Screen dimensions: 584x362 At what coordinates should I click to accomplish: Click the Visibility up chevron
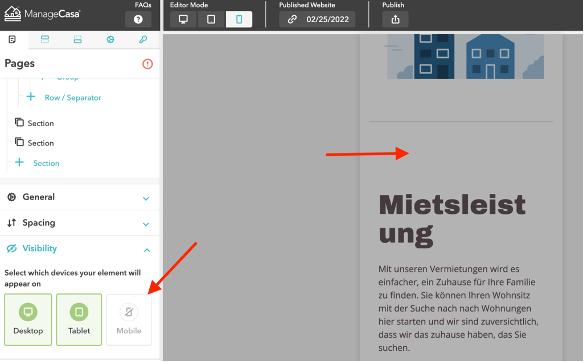coord(147,250)
